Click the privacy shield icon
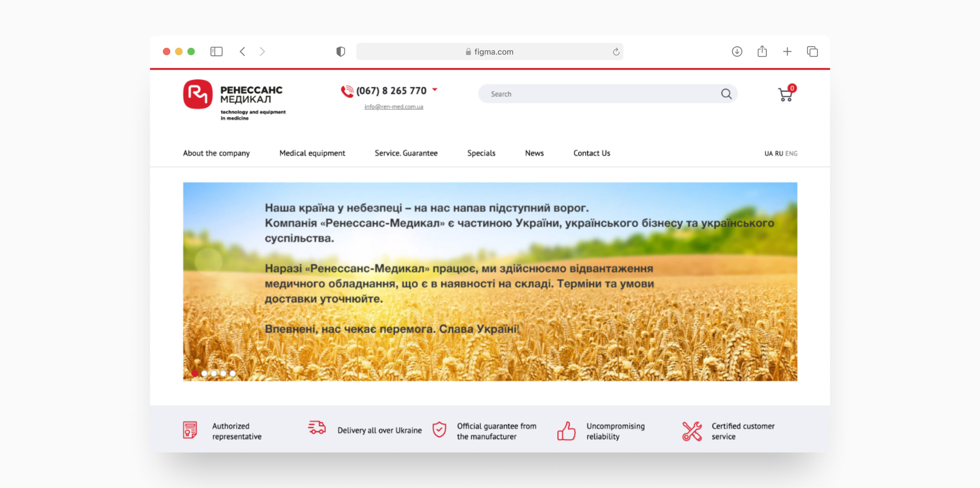The height and width of the screenshot is (488, 980). 340,51
